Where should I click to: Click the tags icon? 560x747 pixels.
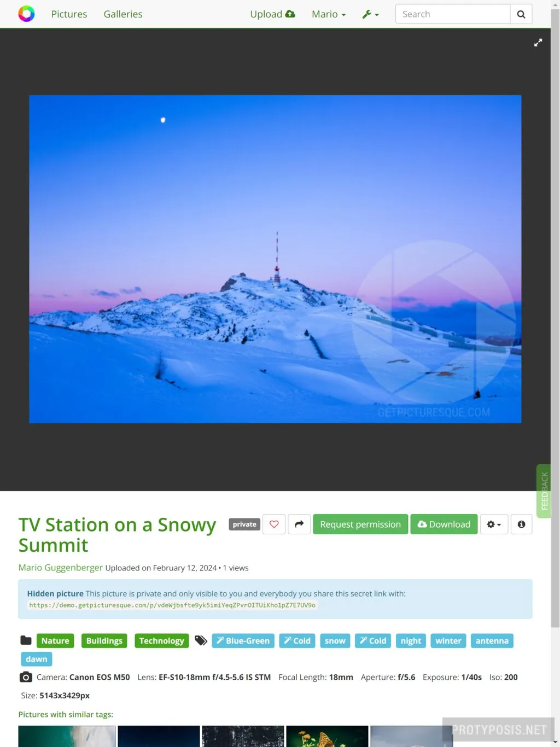pyautogui.click(x=201, y=640)
